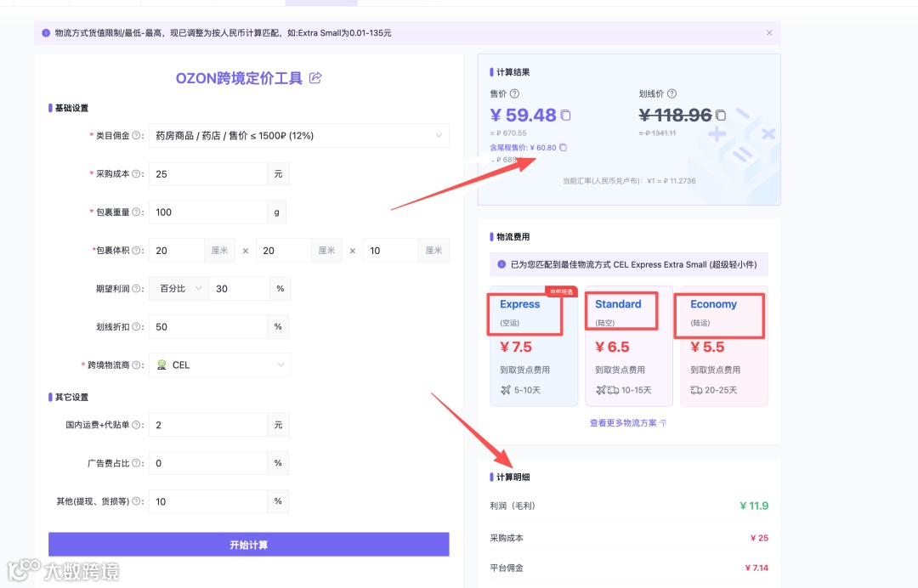Copy the 售价 ¥59.48 value
918x588 pixels.
(565, 116)
